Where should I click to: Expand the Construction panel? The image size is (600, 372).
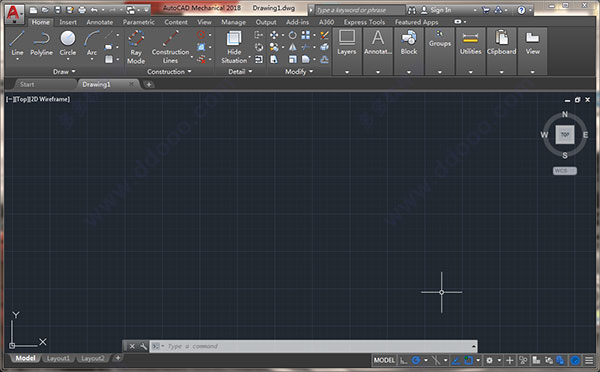click(x=170, y=72)
